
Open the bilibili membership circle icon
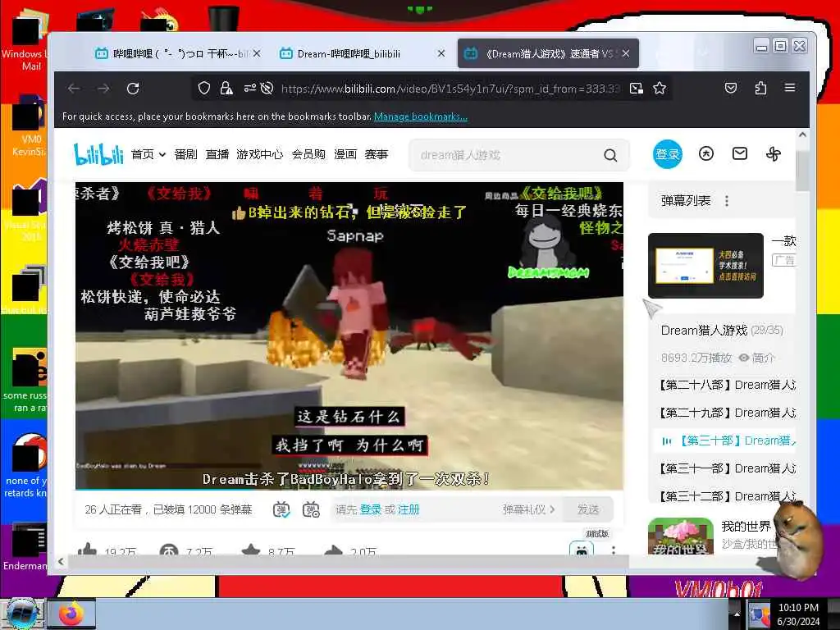[706, 154]
